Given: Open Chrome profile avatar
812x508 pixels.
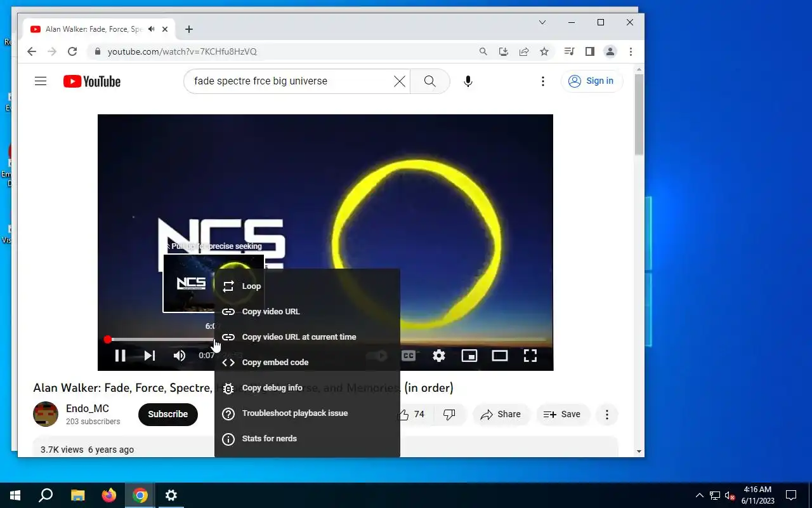Looking at the screenshot, I should click(610, 51).
